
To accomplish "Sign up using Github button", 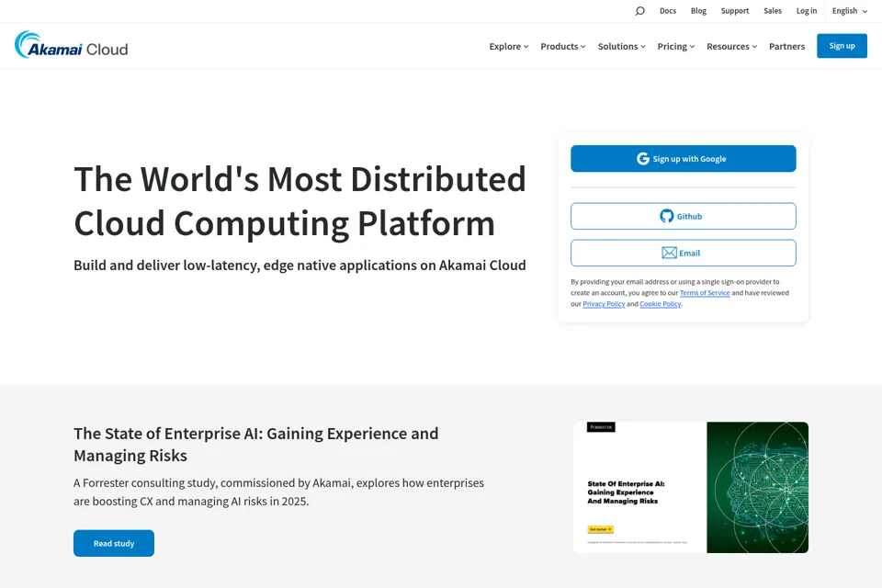I will (x=683, y=216).
